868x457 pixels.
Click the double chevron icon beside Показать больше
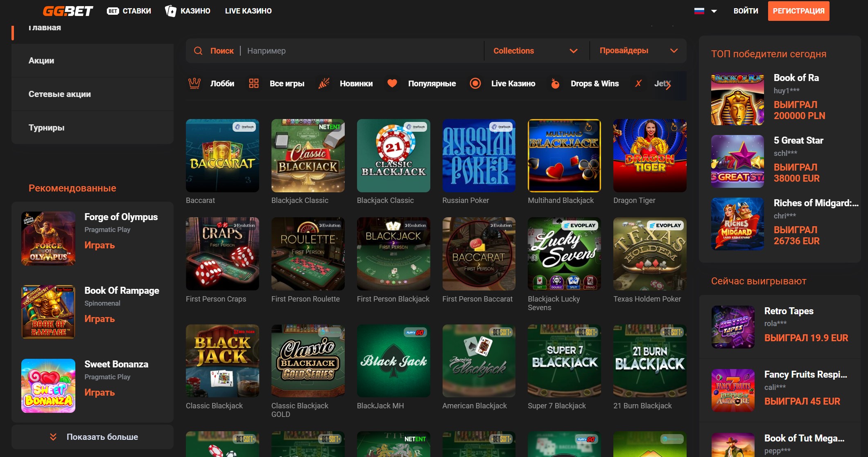click(53, 437)
